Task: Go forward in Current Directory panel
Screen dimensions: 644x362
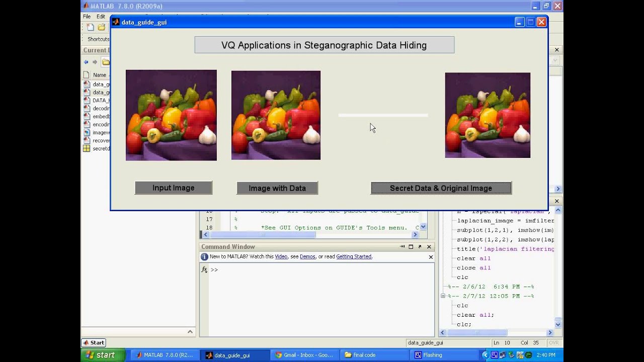Action: point(95,62)
